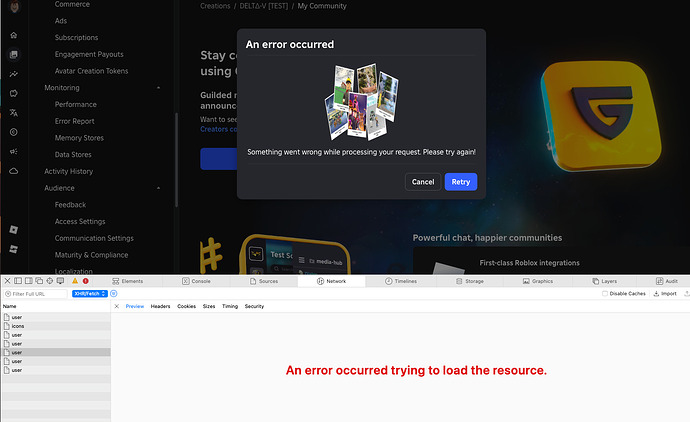The image size is (690, 422).
Task: Click the Roblox logo icon in rail
Action: coord(14,229)
